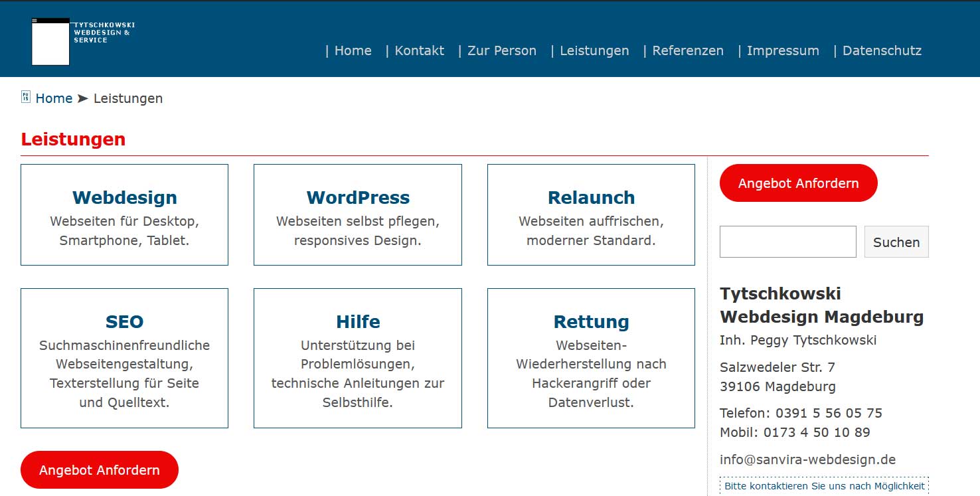Click Angebot Anfordern button below service cards

(100, 470)
